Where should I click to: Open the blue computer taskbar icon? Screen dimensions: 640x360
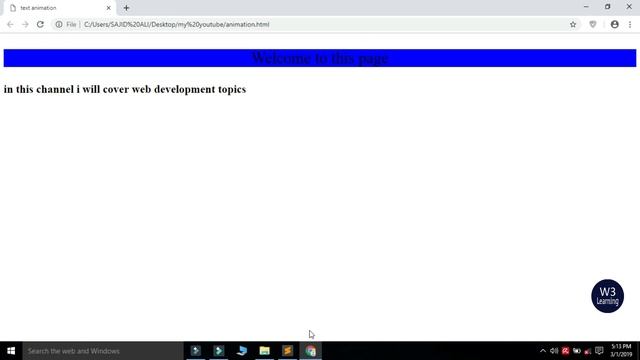coord(242,351)
